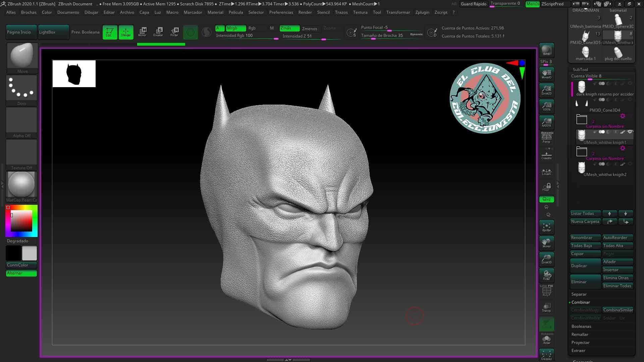Open the Documento menu
This screenshot has height=362, width=644.
point(68,12)
